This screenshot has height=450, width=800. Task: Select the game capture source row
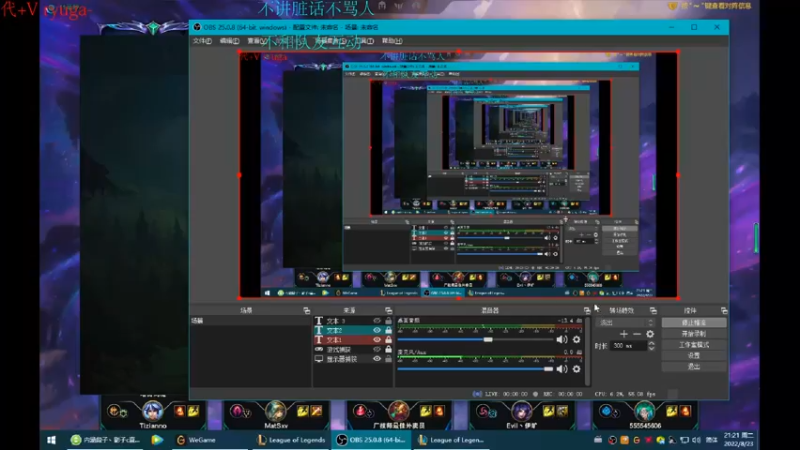(x=353, y=349)
